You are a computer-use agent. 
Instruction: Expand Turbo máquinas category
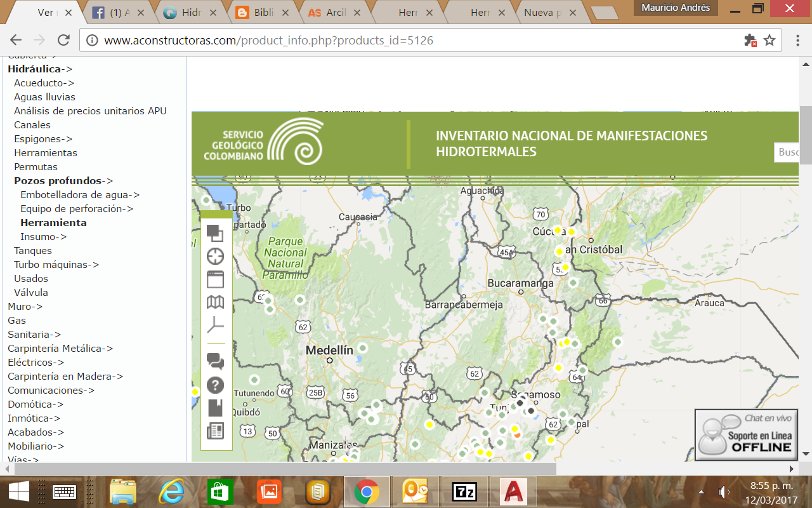tap(56, 265)
